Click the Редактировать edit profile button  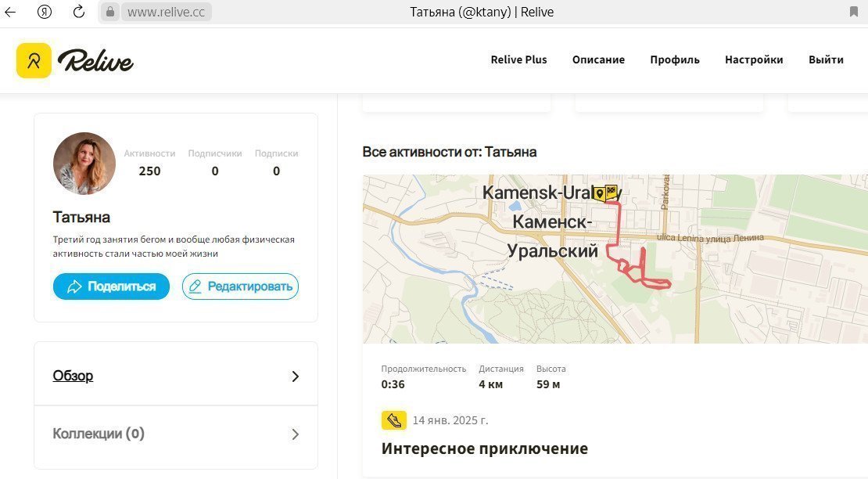tap(240, 286)
